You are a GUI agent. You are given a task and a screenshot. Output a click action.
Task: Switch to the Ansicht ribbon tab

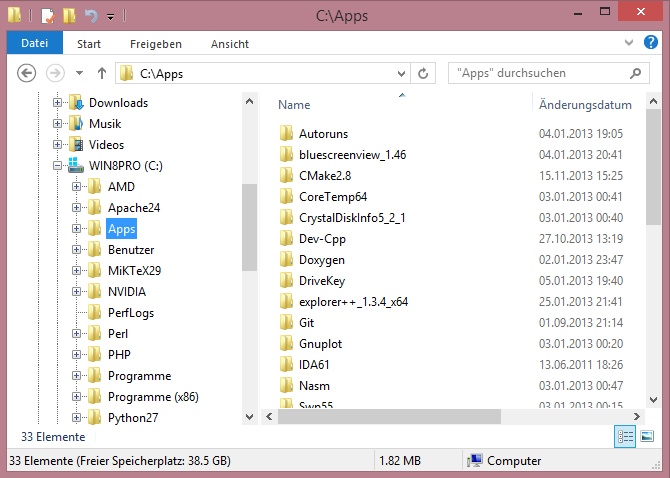(x=230, y=44)
